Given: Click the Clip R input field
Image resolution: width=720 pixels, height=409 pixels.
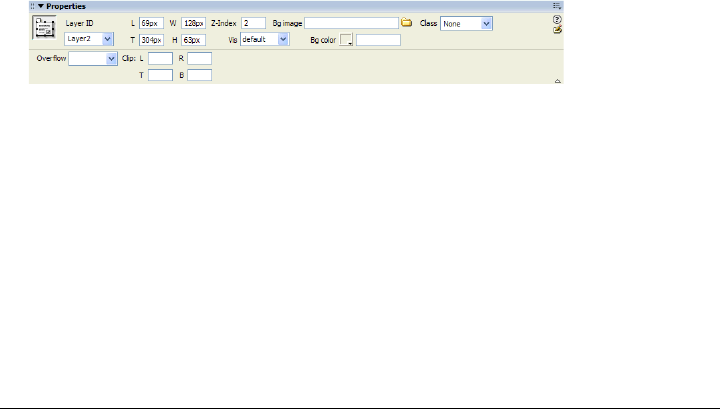Looking at the screenshot, I should coord(199,58).
